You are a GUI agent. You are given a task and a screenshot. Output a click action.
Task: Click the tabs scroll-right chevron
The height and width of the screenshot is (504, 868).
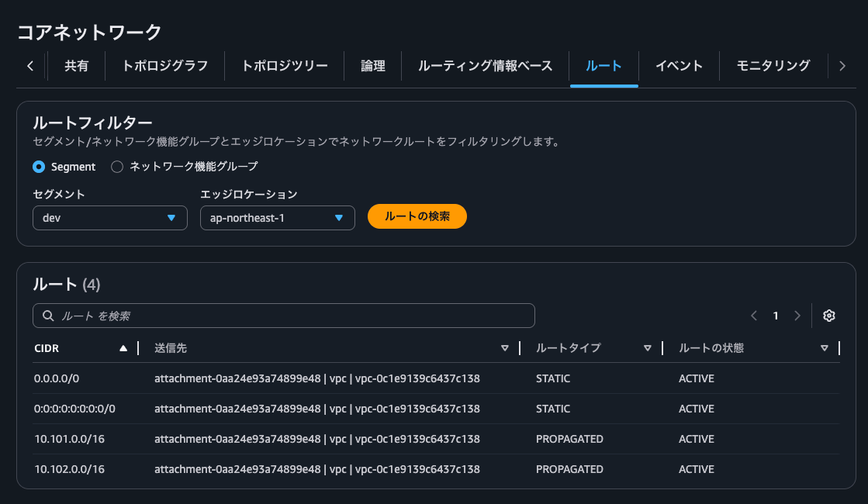click(842, 66)
